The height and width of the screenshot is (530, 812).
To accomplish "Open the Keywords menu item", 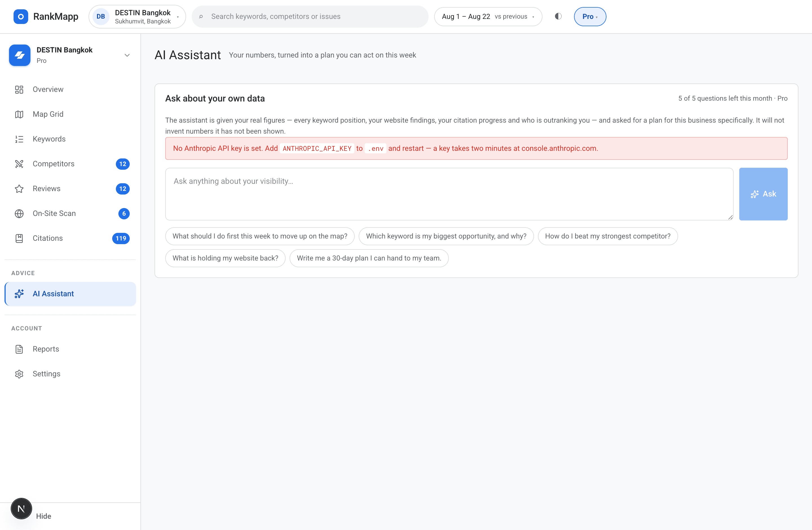I will click(x=70, y=139).
